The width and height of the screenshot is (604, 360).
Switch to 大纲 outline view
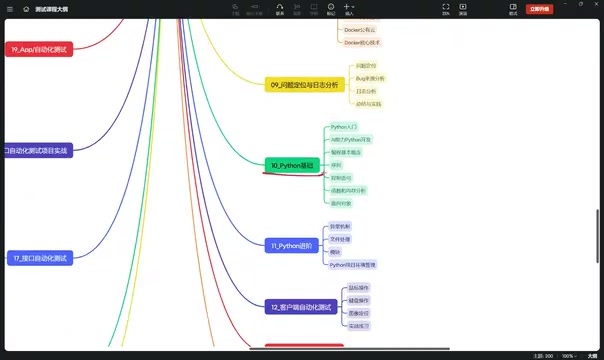(592, 356)
